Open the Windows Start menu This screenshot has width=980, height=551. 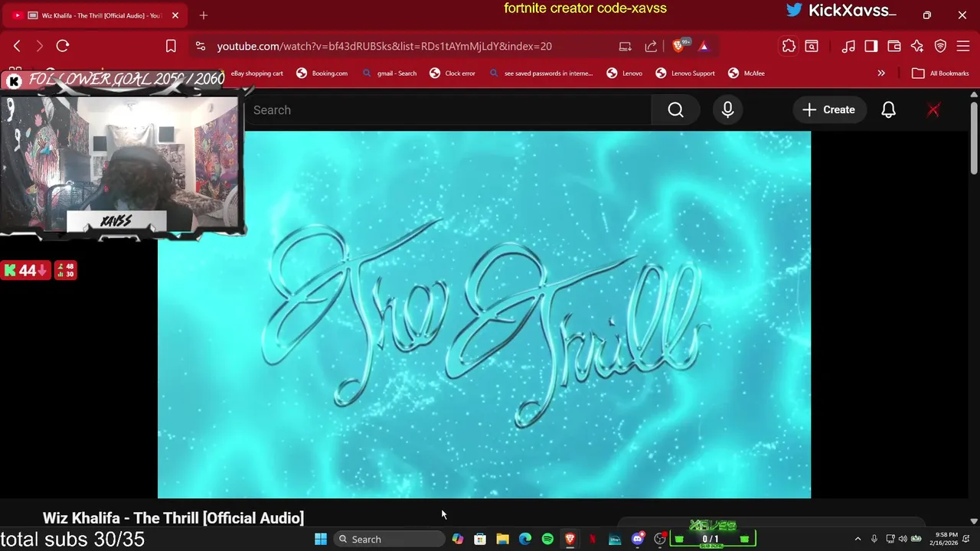click(321, 539)
